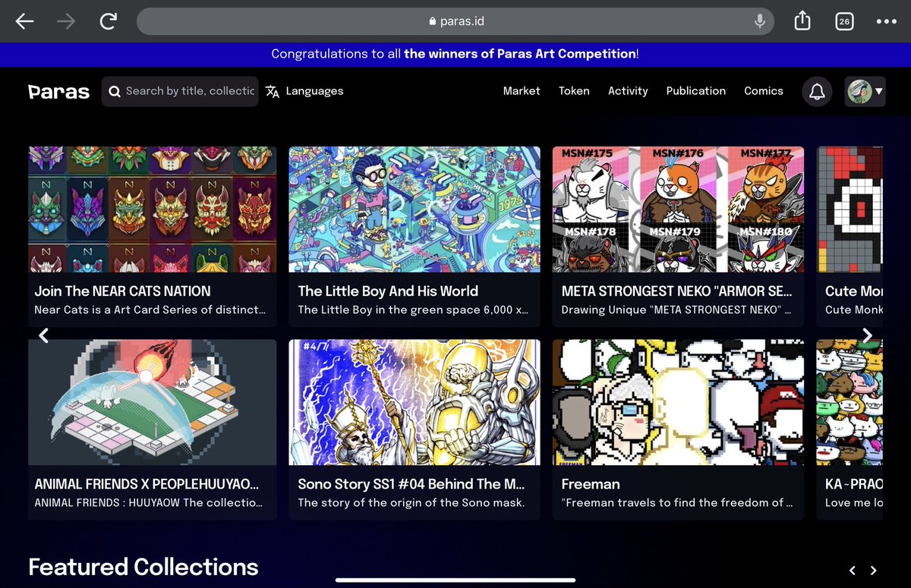Open notifications bell
Screen dimensions: 911x588
pyautogui.click(x=817, y=92)
